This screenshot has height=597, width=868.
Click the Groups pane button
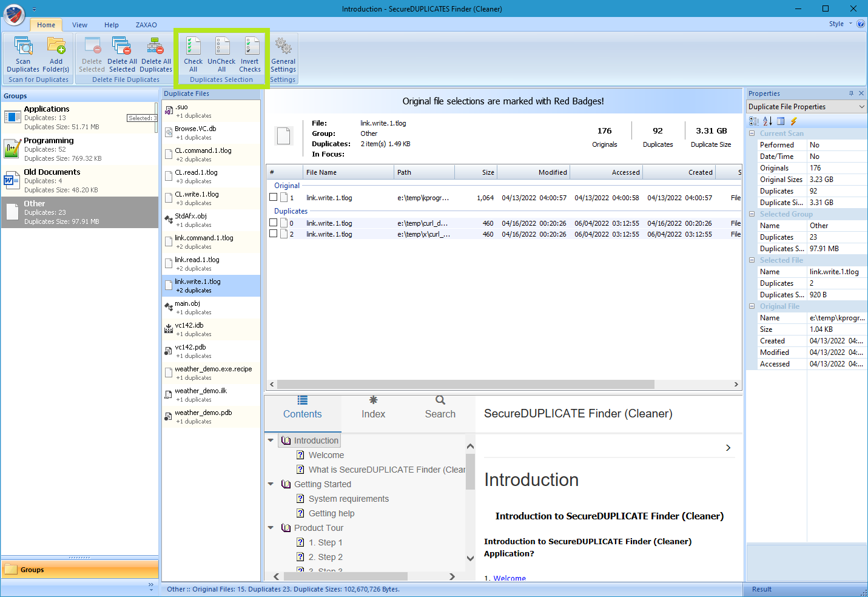tap(79, 570)
